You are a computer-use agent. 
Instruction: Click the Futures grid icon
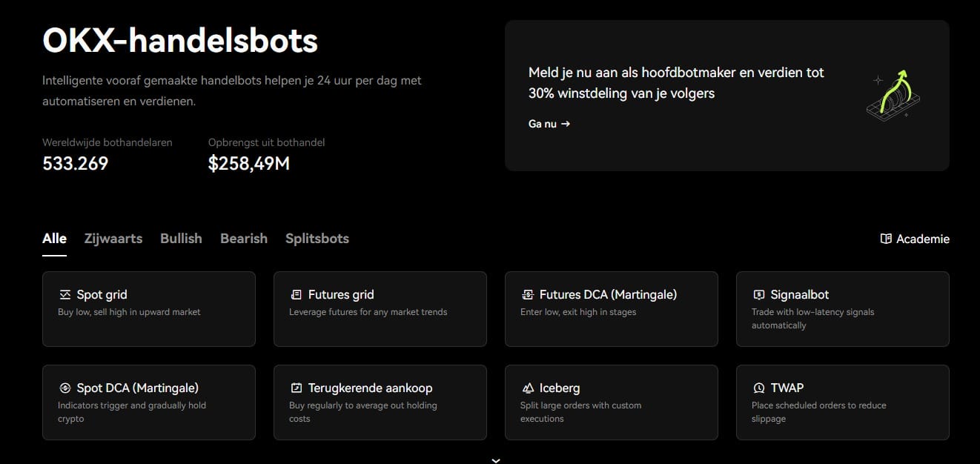297,294
